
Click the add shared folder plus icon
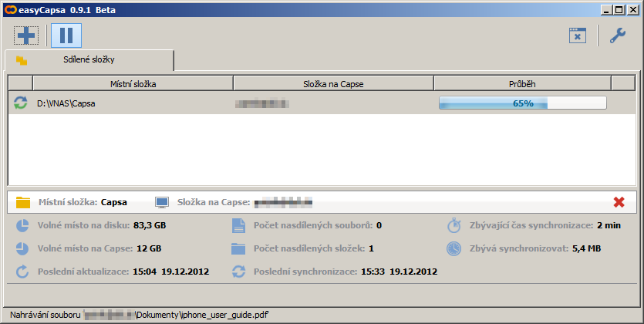click(27, 35)
